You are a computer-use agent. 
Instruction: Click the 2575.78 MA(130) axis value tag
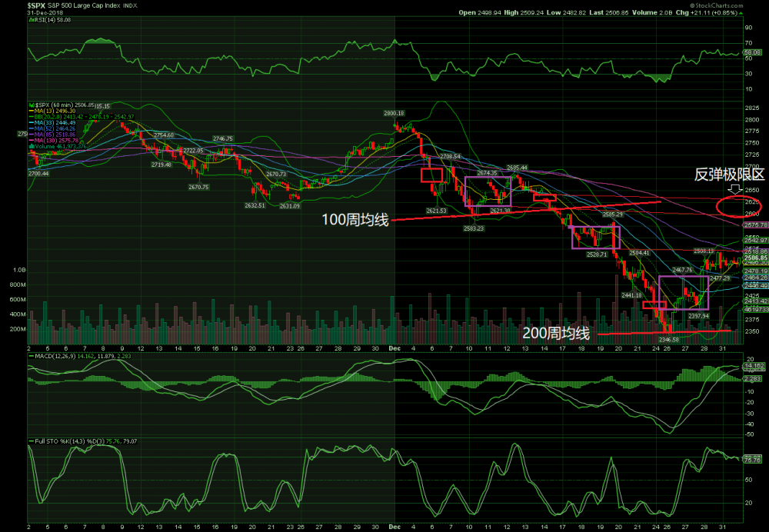click(755, 224)
